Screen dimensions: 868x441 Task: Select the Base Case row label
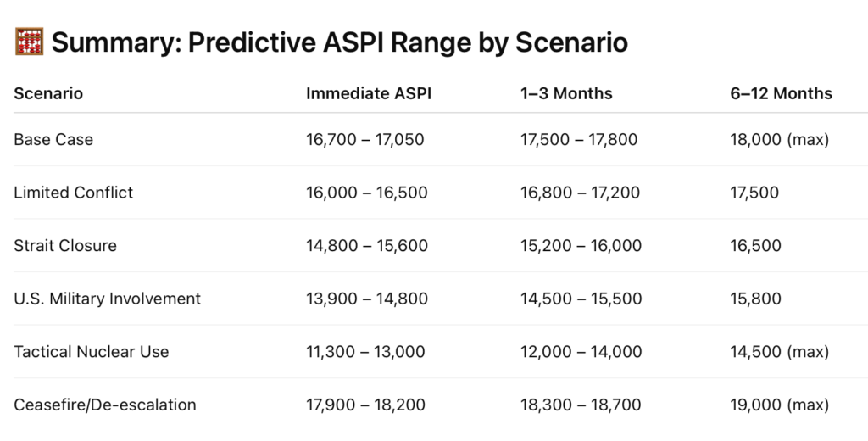tap(53, 140)
